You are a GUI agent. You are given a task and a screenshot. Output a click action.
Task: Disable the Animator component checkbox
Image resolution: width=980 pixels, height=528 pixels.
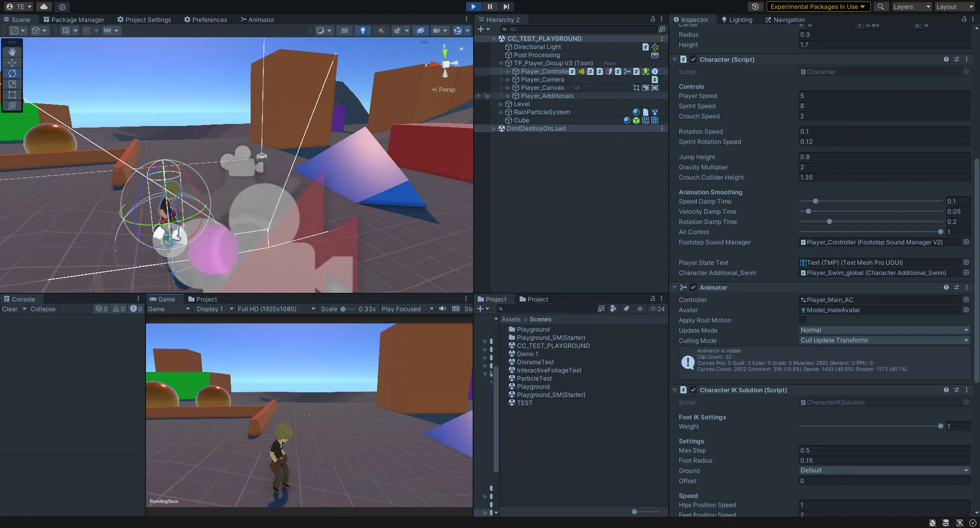(x=693, y=288)
